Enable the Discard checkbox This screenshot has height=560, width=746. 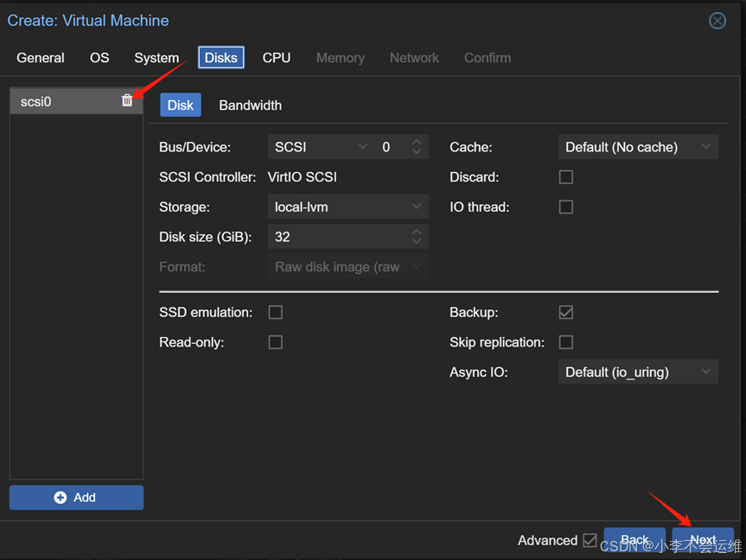point(565,177)
